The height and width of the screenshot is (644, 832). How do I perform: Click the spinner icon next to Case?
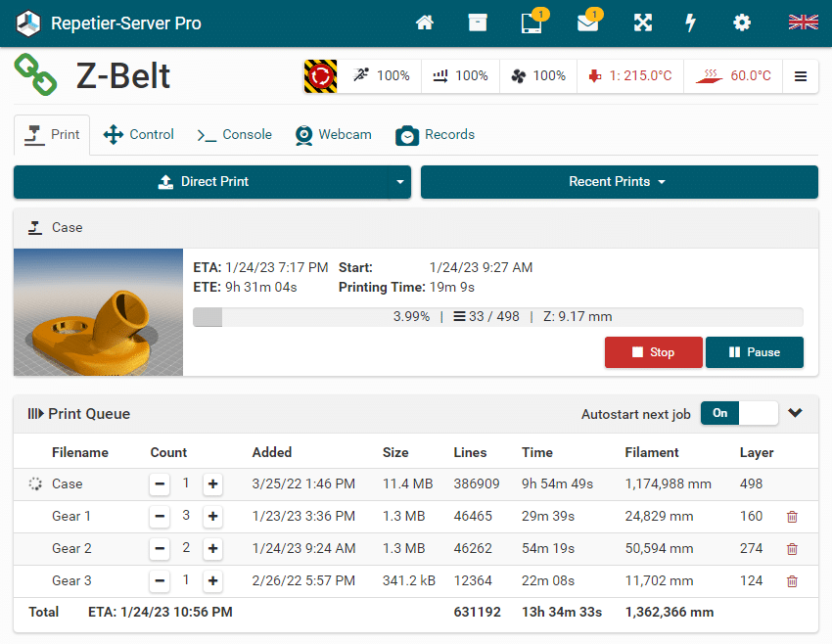(x=35, y=483)
